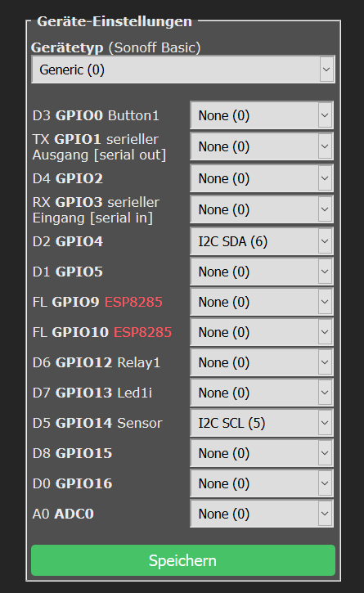Open the D0 GPIO16 function dropdown
Viewport: 364px width, 593px height.
(x=262, y=483)
